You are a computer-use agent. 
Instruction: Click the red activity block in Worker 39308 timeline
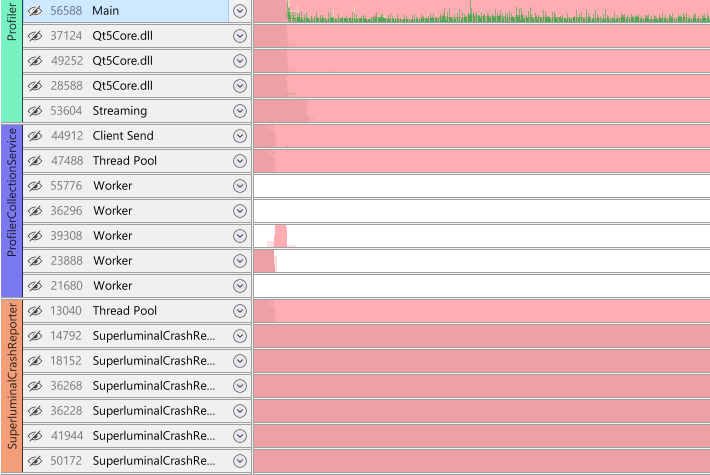(x=281, y=237)
